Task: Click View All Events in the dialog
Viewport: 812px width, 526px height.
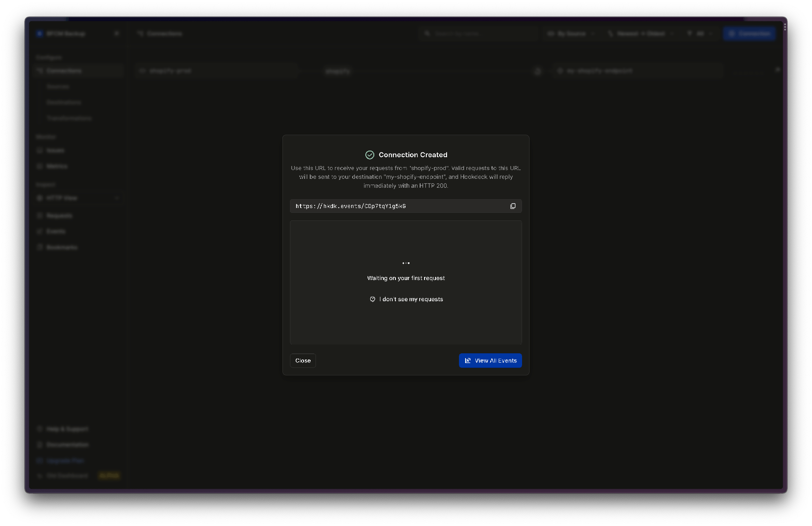Action: [x=490, y=360]
